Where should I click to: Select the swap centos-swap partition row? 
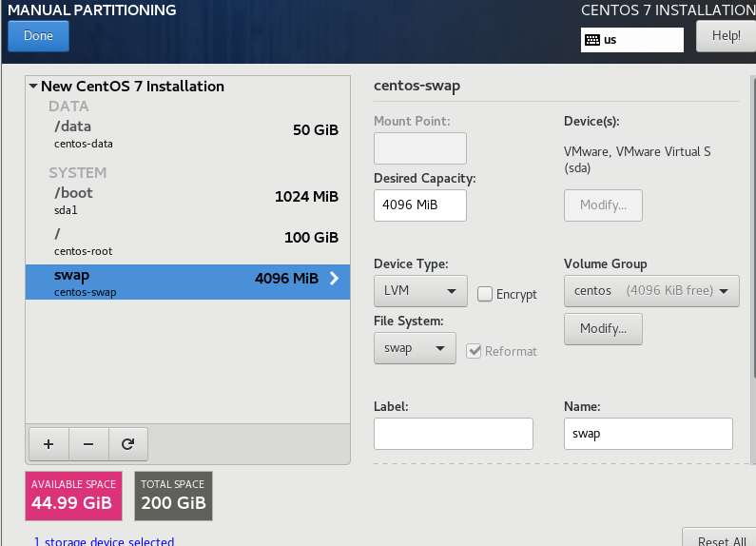tap(187, 283)
